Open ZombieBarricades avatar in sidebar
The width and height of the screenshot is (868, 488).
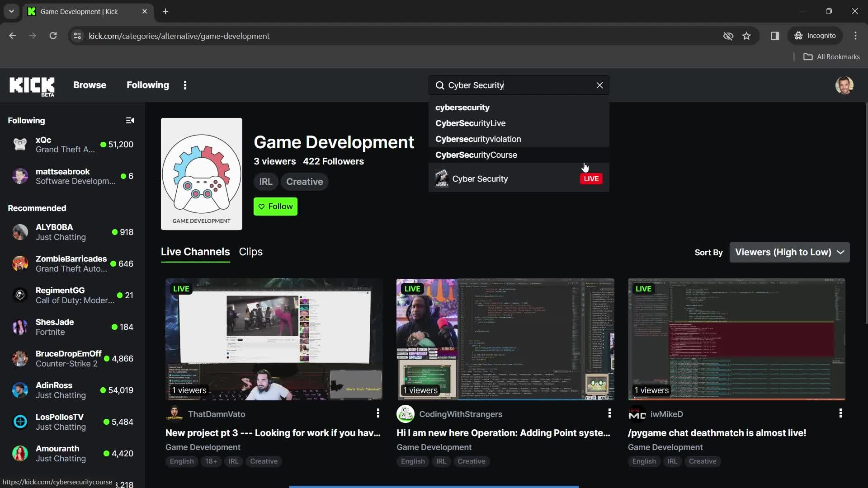(20, 264)
